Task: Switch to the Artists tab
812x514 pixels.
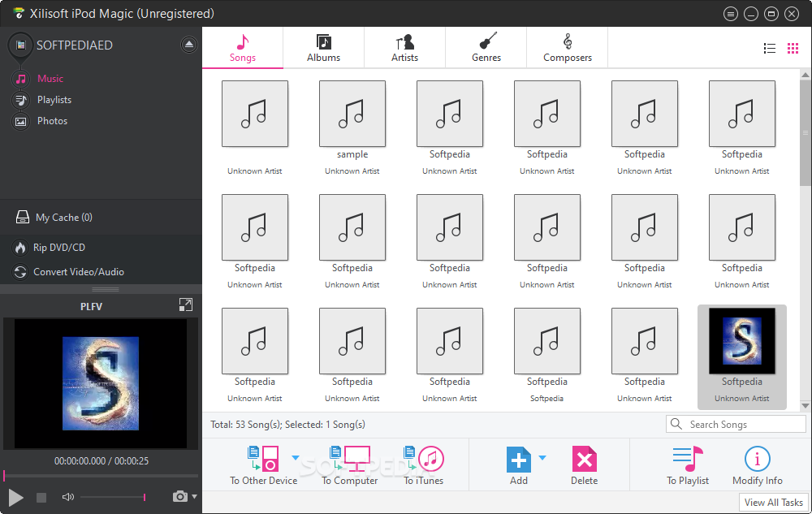Action: [x=404, y=48]
